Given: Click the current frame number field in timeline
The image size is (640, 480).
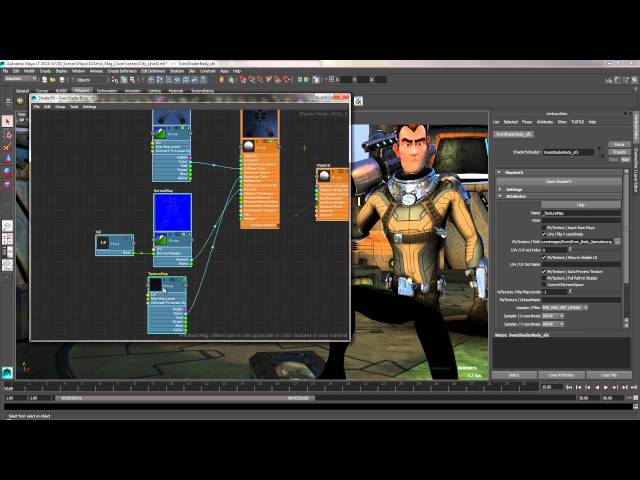Looking at the screenshot, I should (x=550, y=387).
